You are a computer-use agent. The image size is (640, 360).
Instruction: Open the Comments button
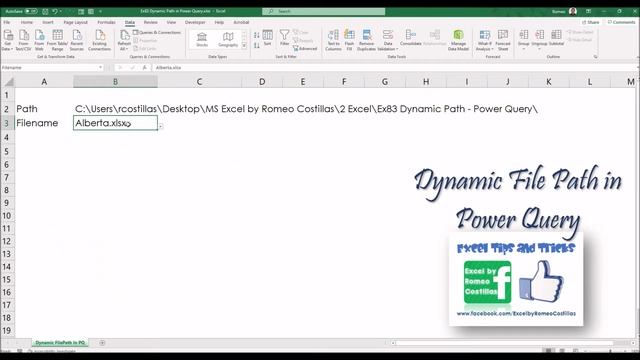point(621,22)
